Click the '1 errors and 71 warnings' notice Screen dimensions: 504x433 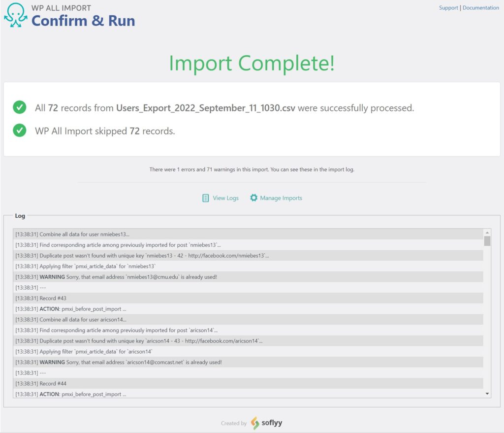pos(252,169)
